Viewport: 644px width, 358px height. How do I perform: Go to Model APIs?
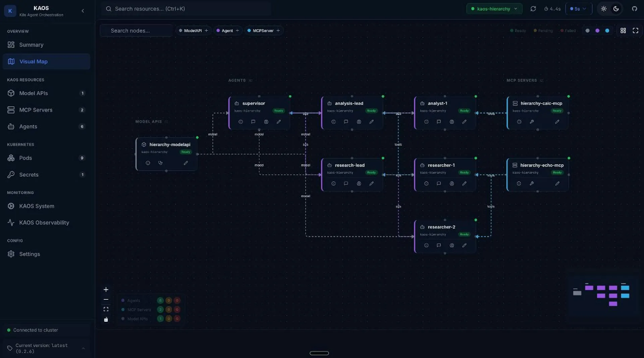(x=46, y=93)
